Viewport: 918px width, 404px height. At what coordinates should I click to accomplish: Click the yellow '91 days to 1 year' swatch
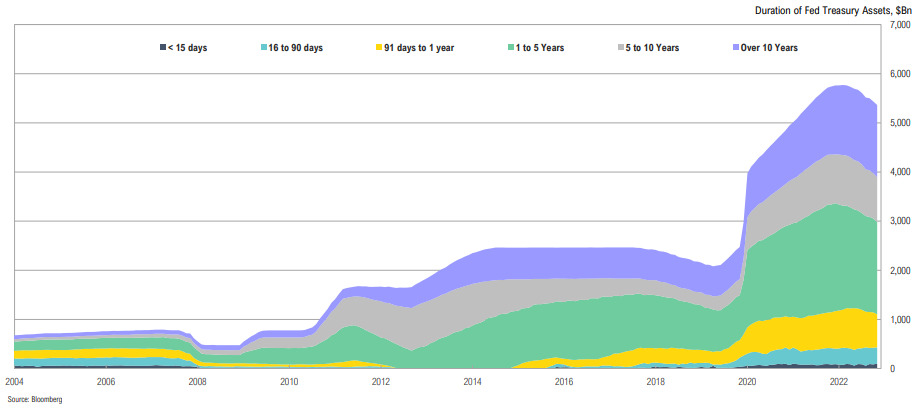379,48
